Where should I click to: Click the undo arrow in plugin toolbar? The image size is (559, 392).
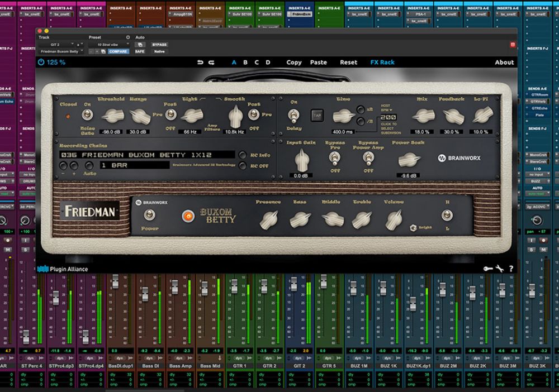(200, 63)
